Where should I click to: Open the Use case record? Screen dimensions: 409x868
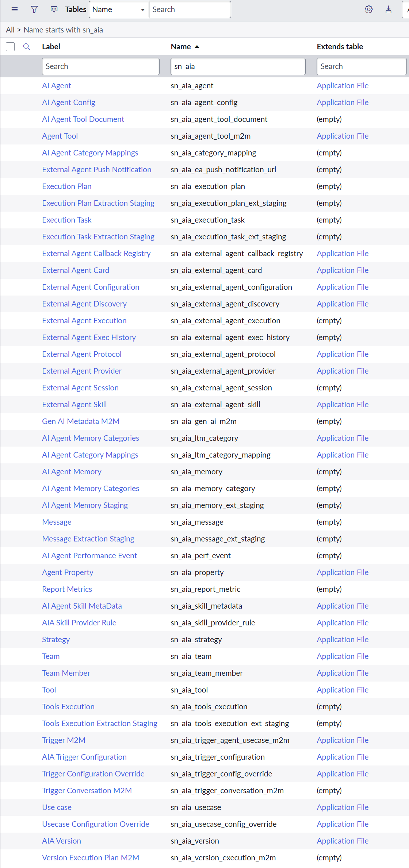click(x=57, y=807)
